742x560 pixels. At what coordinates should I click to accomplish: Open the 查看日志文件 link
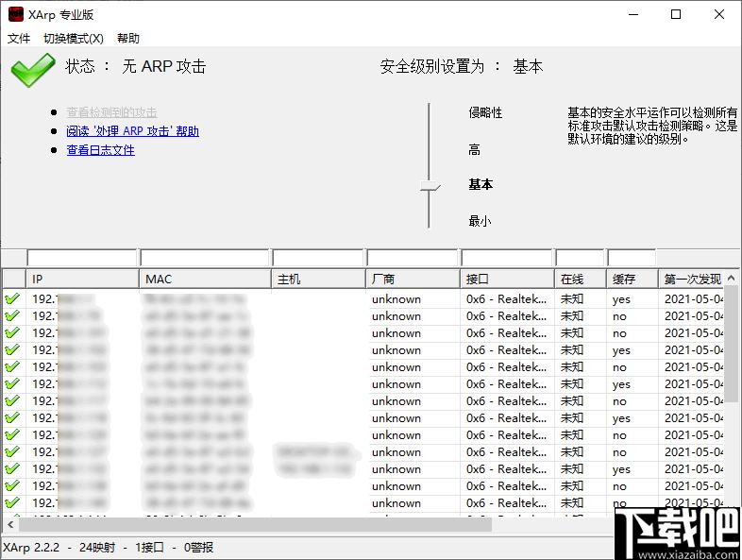(100, 150)
